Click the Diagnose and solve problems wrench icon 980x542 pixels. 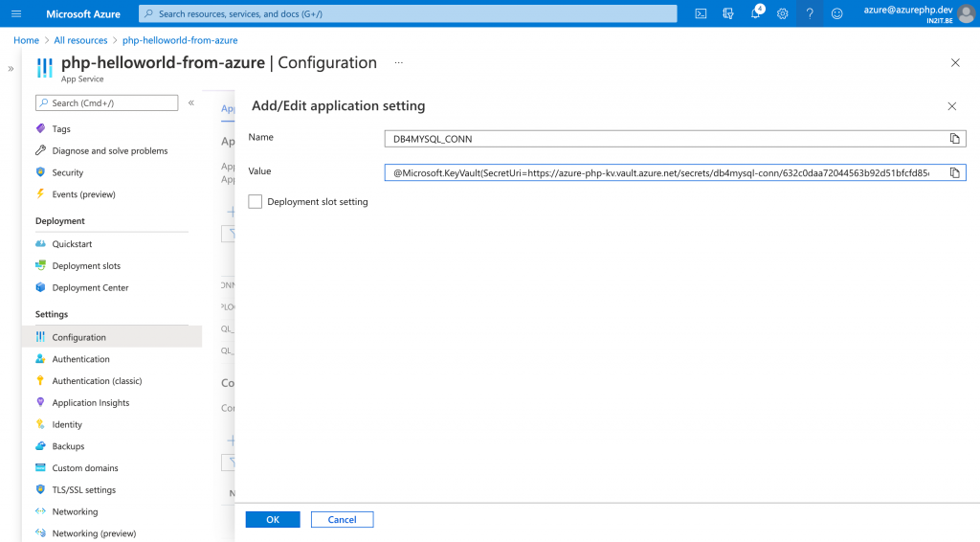pyautogui.click(x=40, y=150)
